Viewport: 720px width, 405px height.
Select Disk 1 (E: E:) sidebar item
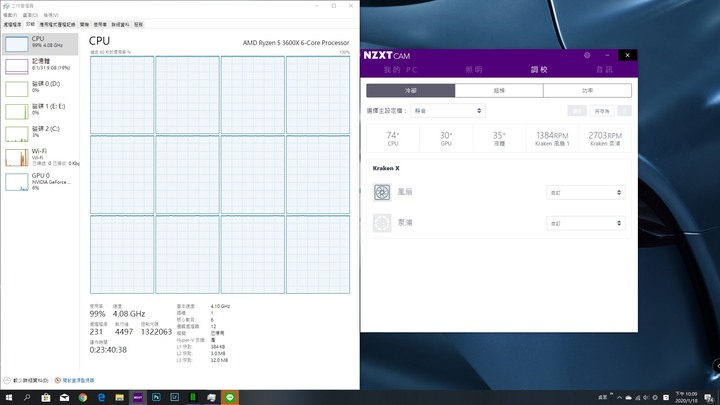pos(40,111)
